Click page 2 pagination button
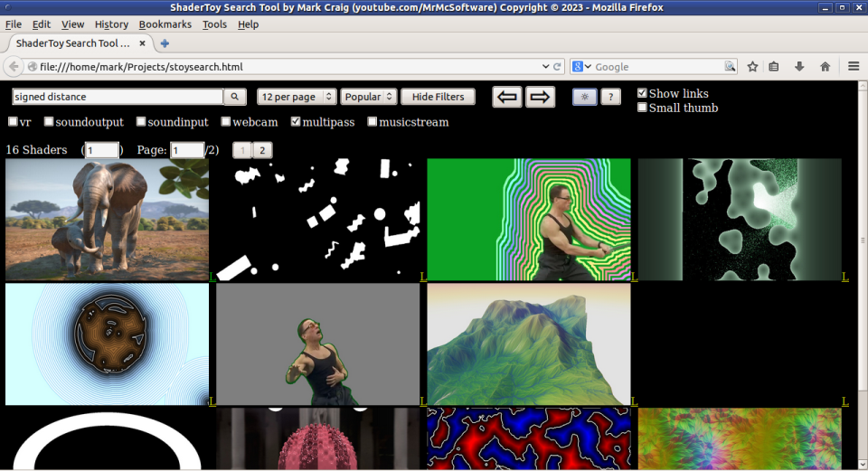Image resolution: width=868 pixels, height=471 pixels. pos(262,150)
